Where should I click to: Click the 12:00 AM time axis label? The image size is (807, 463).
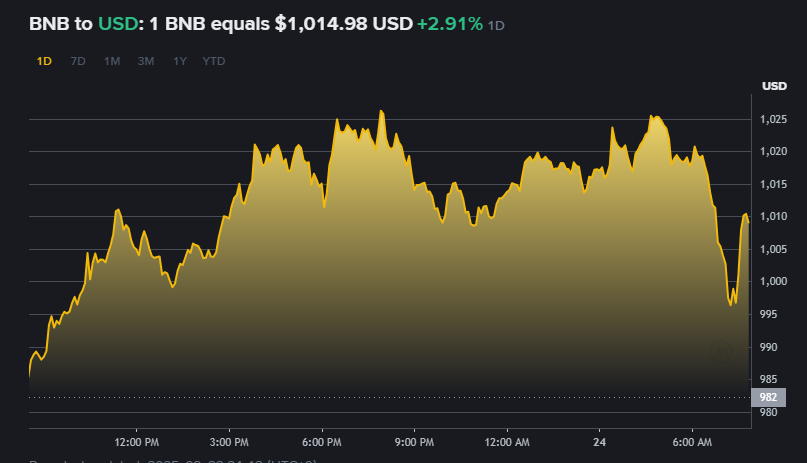[x=507, y=441]
